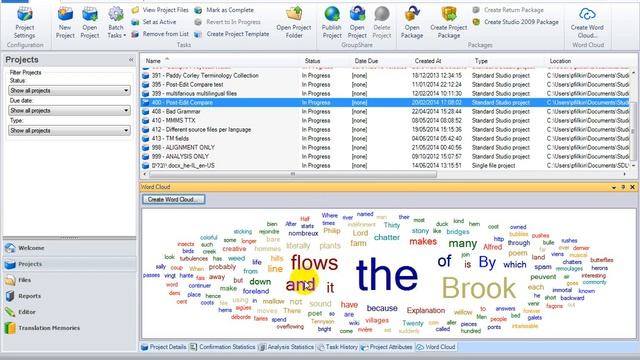Sort by the Status column header
640x360 pixels.
coord(312,61)
